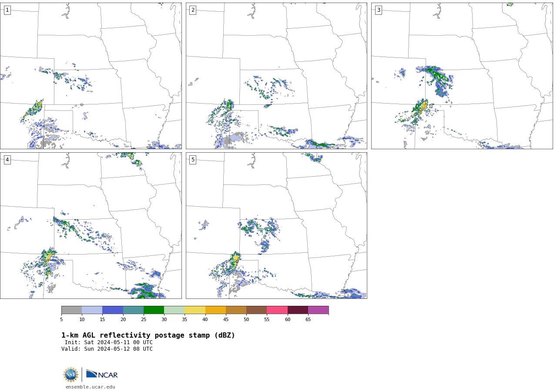Click the 1-km AGL reflectivity title
Screen dimensions: 557x392
pyautogui.click(x=148, y=335)
